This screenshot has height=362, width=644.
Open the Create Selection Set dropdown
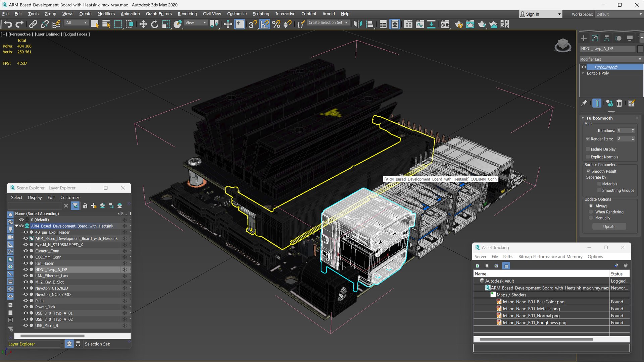328,23
